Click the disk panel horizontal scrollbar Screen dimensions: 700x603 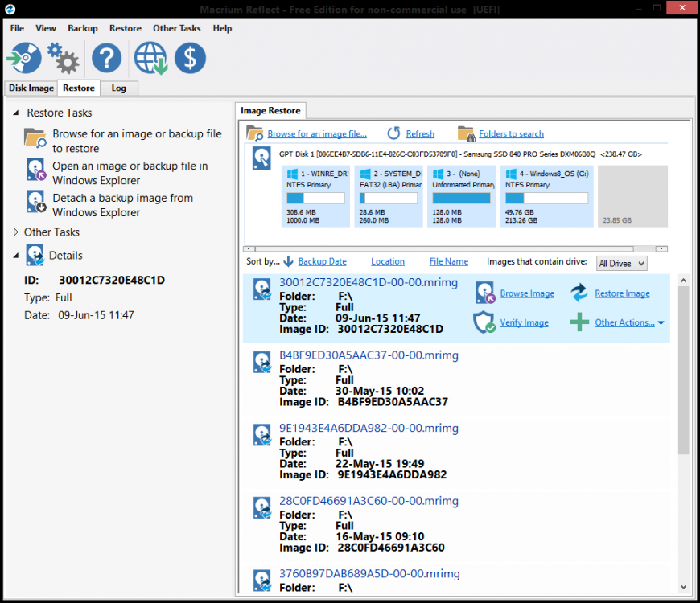444,249
